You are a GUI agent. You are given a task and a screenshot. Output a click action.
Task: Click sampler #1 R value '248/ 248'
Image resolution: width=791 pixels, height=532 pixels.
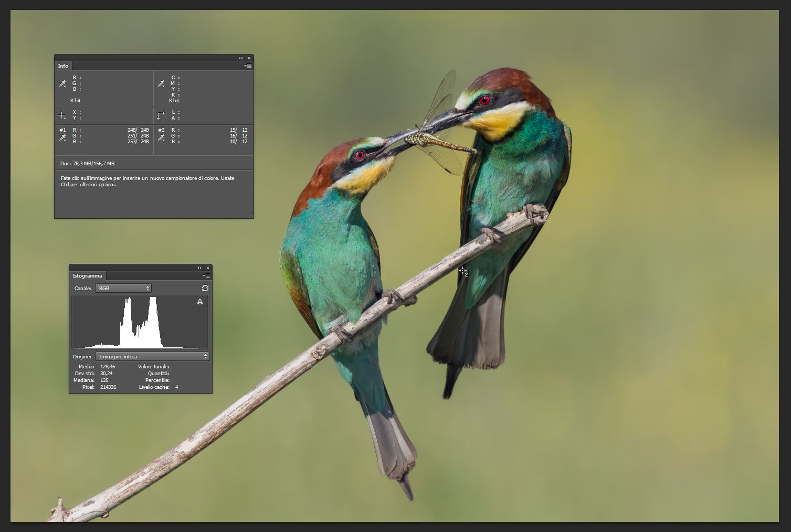click(138, 130)
